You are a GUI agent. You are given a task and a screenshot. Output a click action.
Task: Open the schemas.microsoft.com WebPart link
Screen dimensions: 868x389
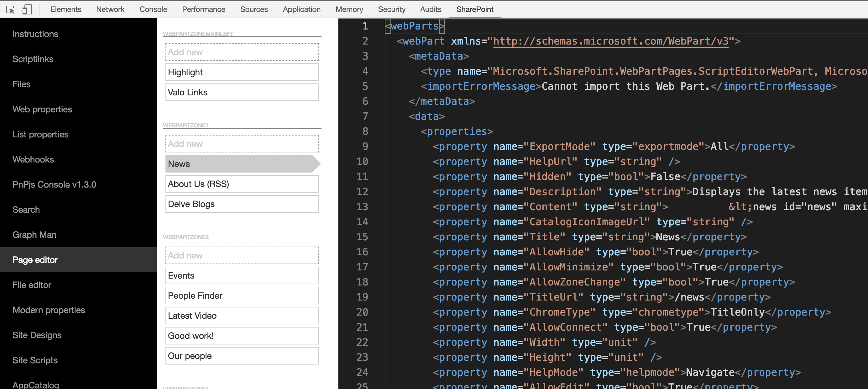610,41
